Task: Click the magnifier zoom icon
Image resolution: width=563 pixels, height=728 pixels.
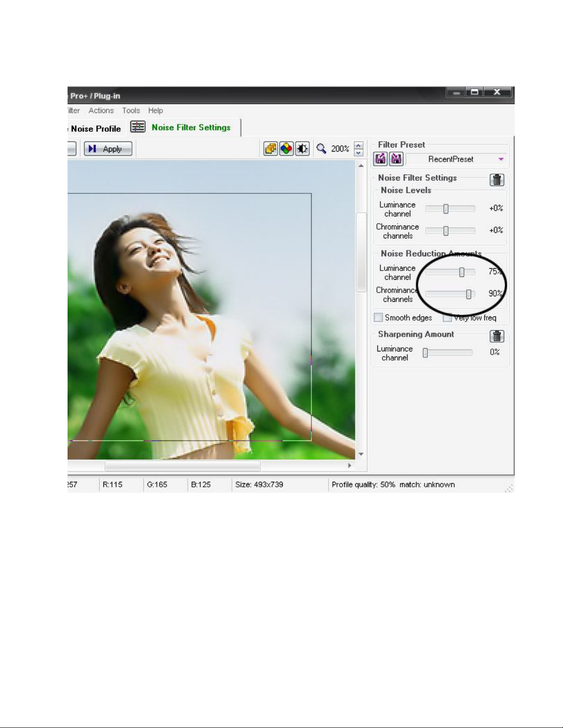Action: tap(321, 149)
